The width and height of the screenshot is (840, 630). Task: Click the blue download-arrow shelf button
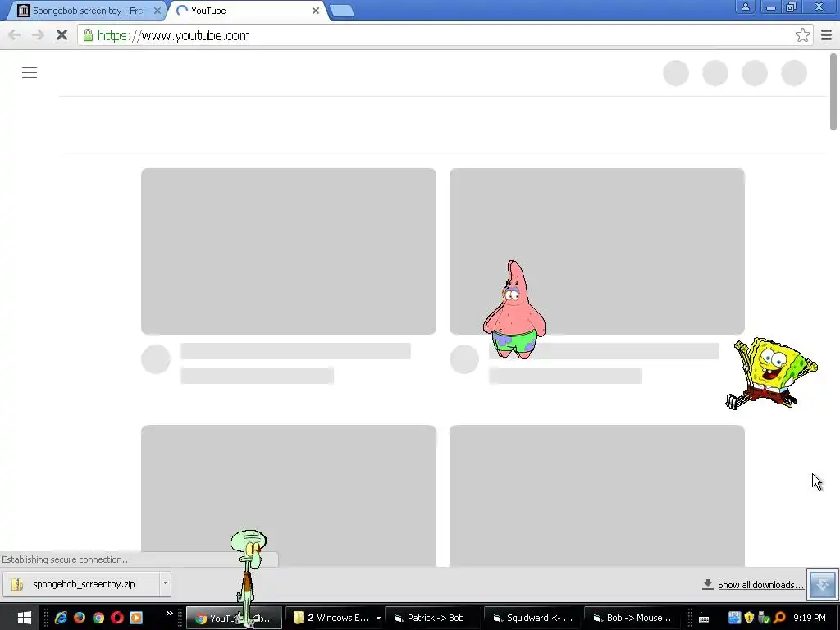(x=822, y=584)
